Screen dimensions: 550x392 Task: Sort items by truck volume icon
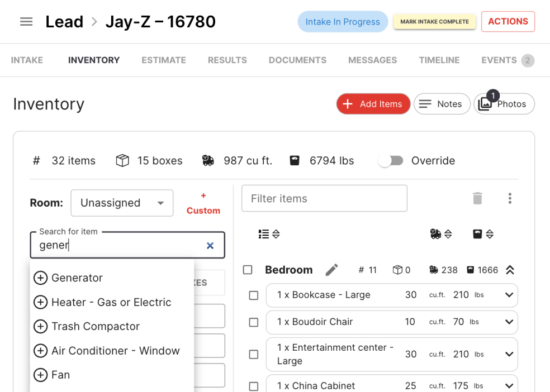441,234
